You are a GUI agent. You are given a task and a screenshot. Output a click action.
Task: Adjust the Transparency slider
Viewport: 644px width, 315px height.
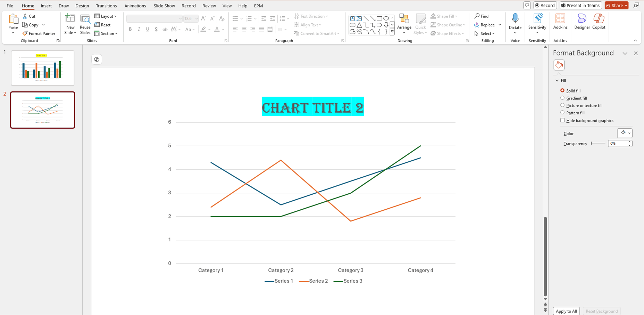point(598,143)
